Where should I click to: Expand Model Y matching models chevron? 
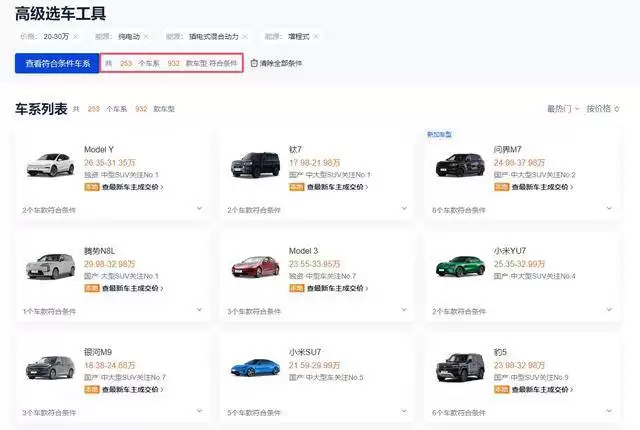coord(199,210)
